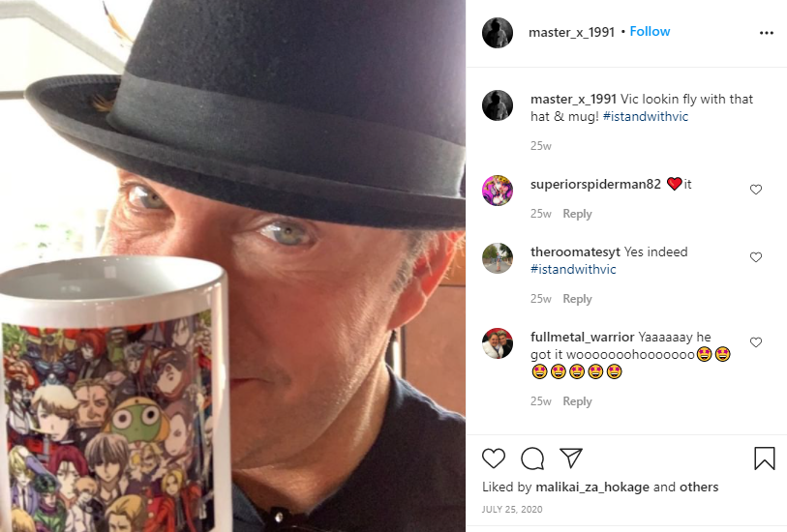Follow master_x_1991
The height and width of the screenshot is (532, 787).
(x=650, y=32)
